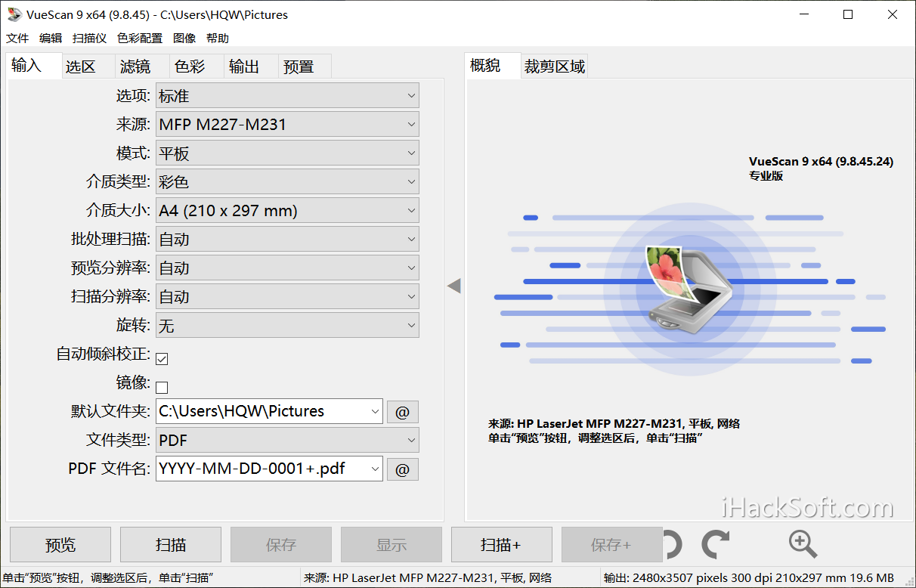Switch to the 输入 tab
The image size is (916, 588).
pos(33,66)
